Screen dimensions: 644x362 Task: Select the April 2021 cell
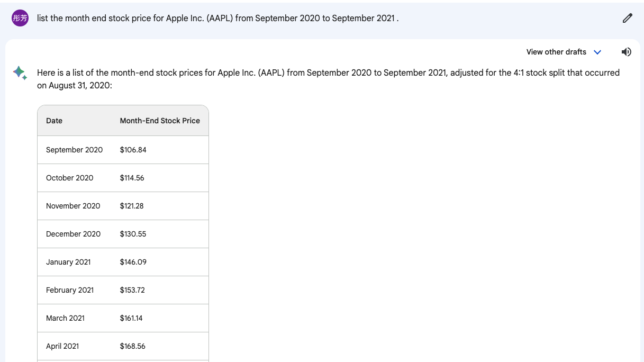pyautogui.click(x=74, y=346)
